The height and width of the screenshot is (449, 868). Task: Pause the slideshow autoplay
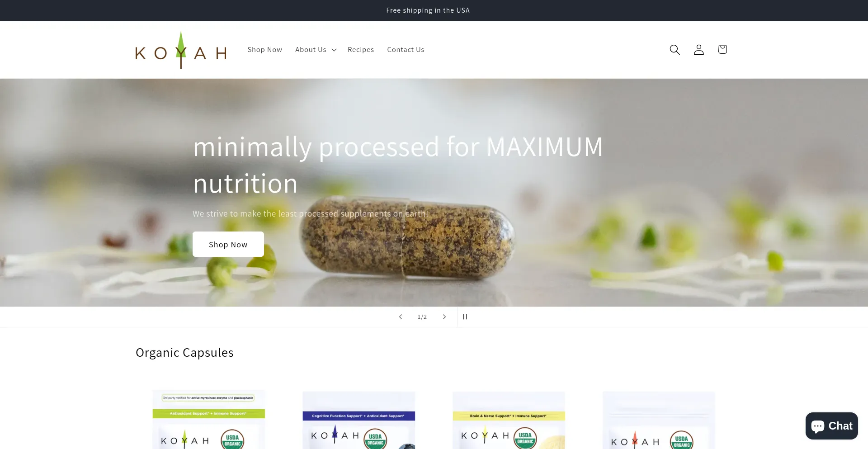click(x=465, y=317)
